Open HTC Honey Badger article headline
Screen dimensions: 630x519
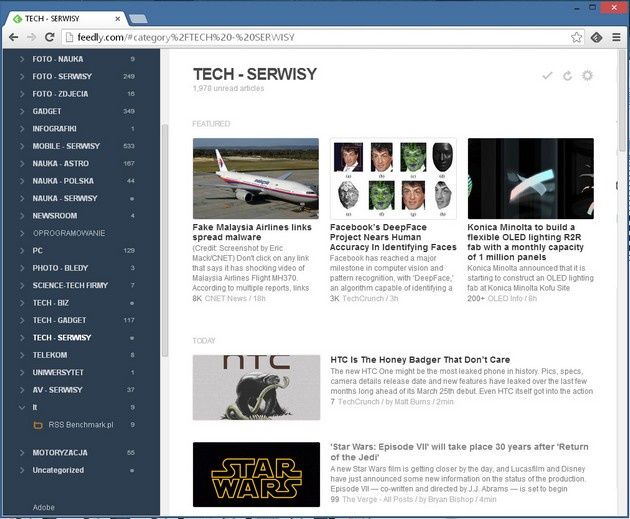click(x=420, y=360)
